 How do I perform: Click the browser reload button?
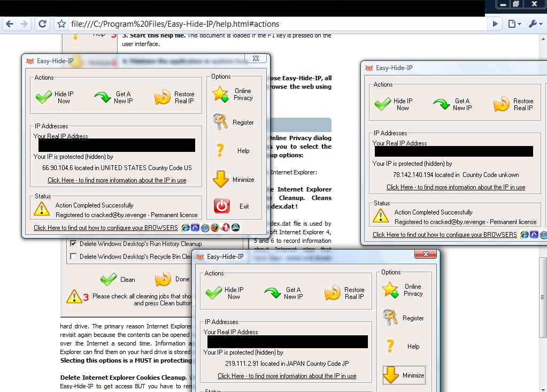[x=43, y=24]
